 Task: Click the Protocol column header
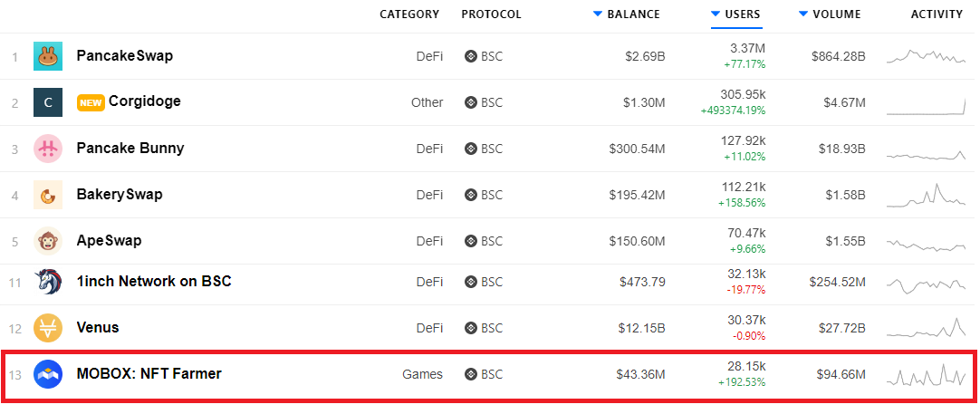point(491,14)
